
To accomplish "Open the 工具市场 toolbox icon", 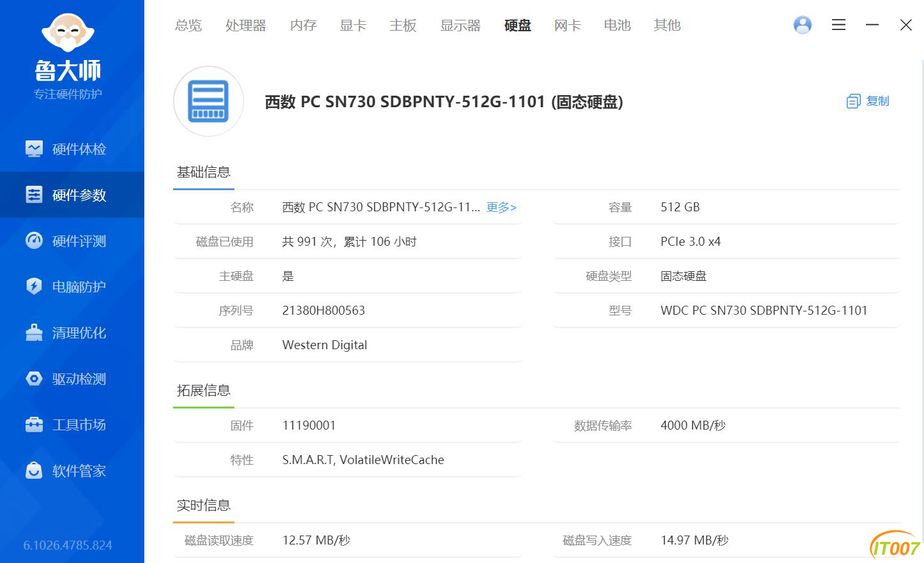I will click(34, 424).
